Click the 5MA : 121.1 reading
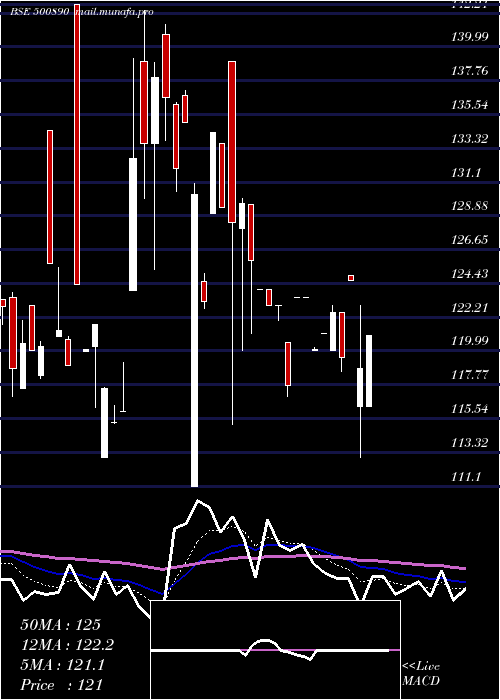Viewport: 500px width, 700px height. (62, 665)
